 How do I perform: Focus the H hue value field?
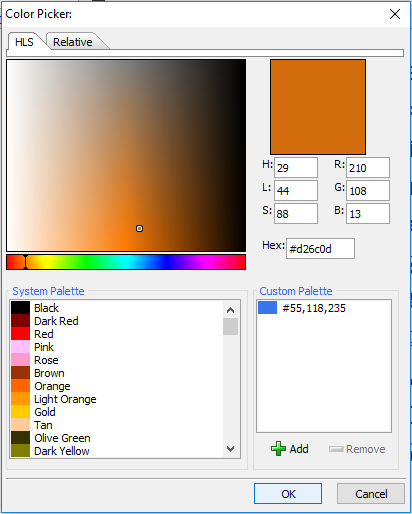click(x=296, y=167)
